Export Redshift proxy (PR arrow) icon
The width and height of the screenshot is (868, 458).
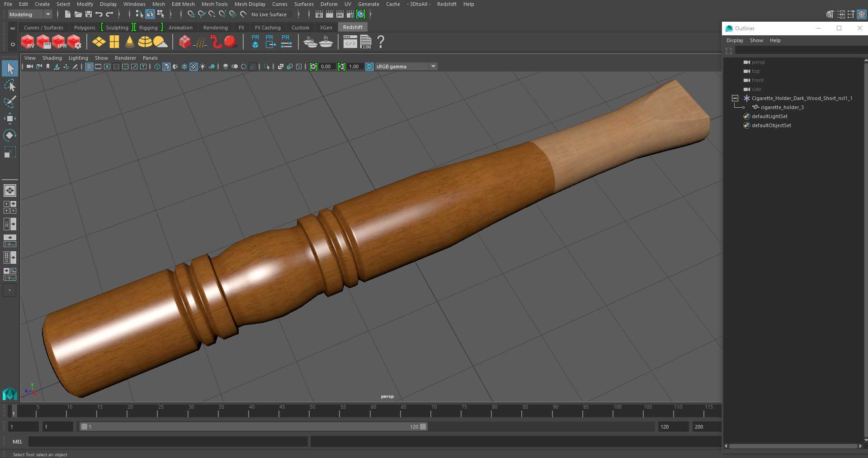270,42
